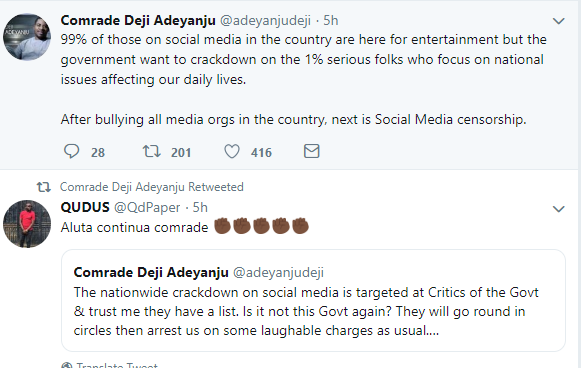
Task: Open the quoted tweet about nationwide crackdown
Action: (x=313, y=300)
